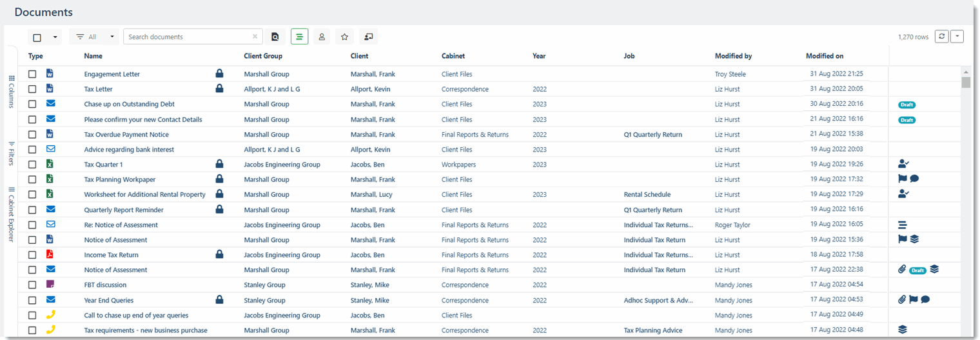Open Worksheet for Additional Rental Property
Screen dimensions: 980x340
click(x=145, y=194)
